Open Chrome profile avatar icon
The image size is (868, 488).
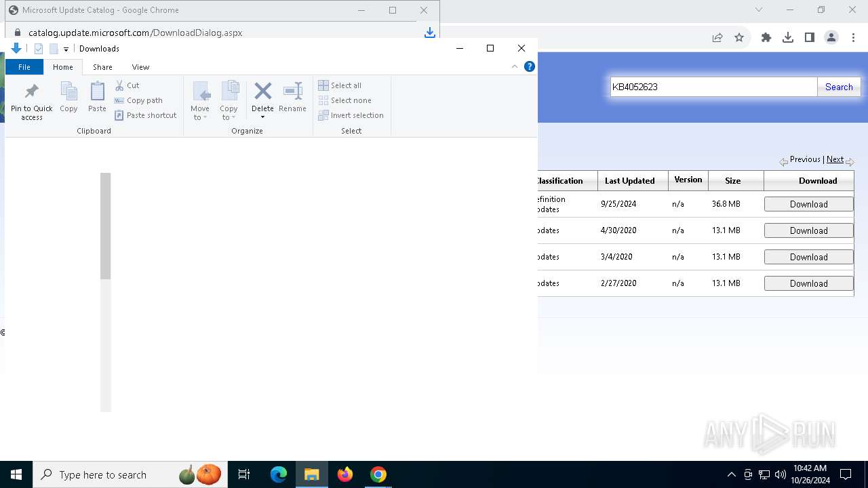click(831, 38)
